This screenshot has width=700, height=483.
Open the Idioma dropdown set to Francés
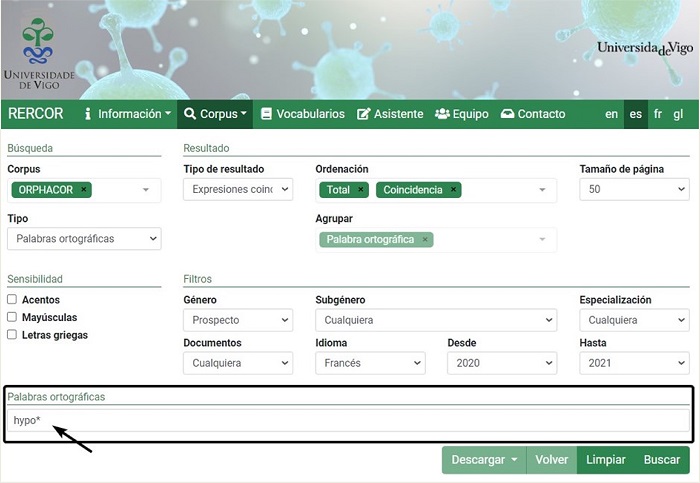coord(370,364)
